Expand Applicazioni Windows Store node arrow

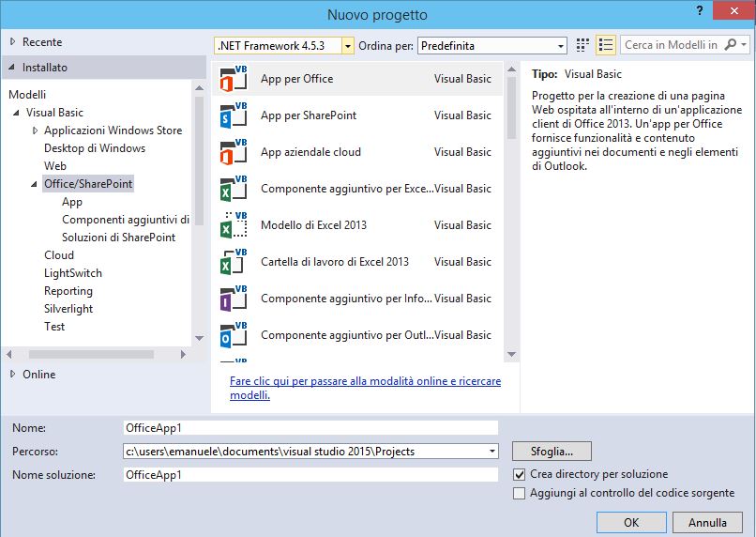coord(35,130)
